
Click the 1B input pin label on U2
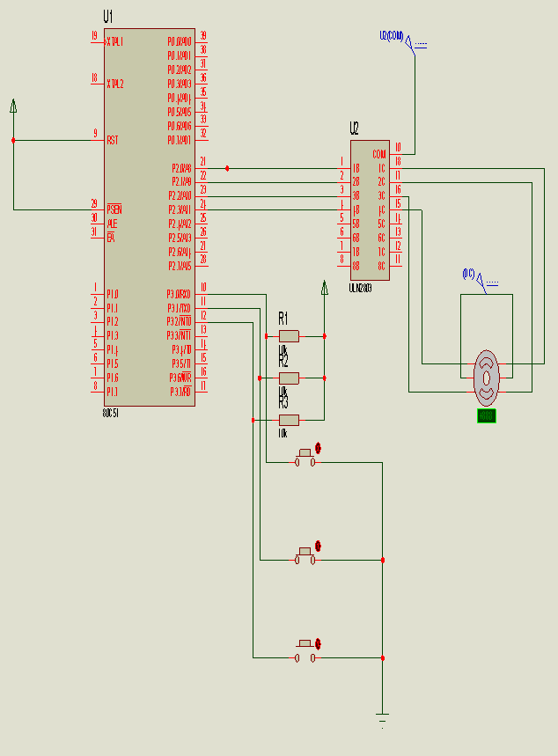click(356, 168)
